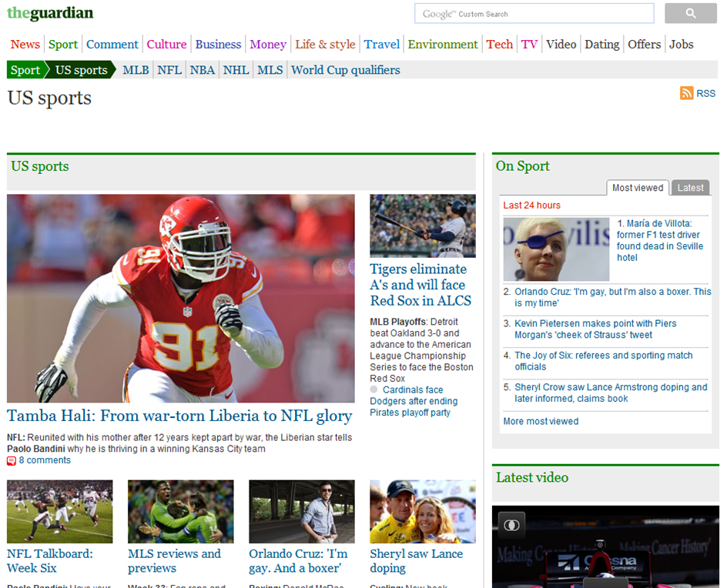Click the On Sport panel heading
Screen dimensions: 727x588
click(522, 166)
